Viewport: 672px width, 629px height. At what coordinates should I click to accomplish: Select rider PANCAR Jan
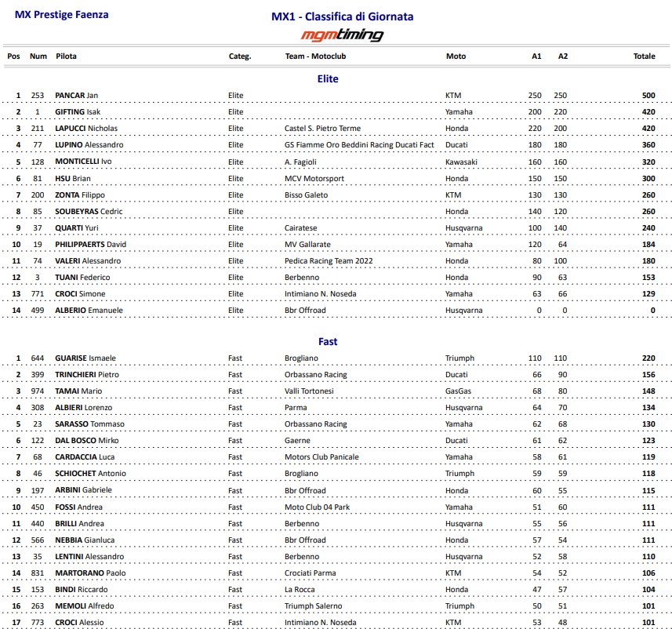point(76,95)
